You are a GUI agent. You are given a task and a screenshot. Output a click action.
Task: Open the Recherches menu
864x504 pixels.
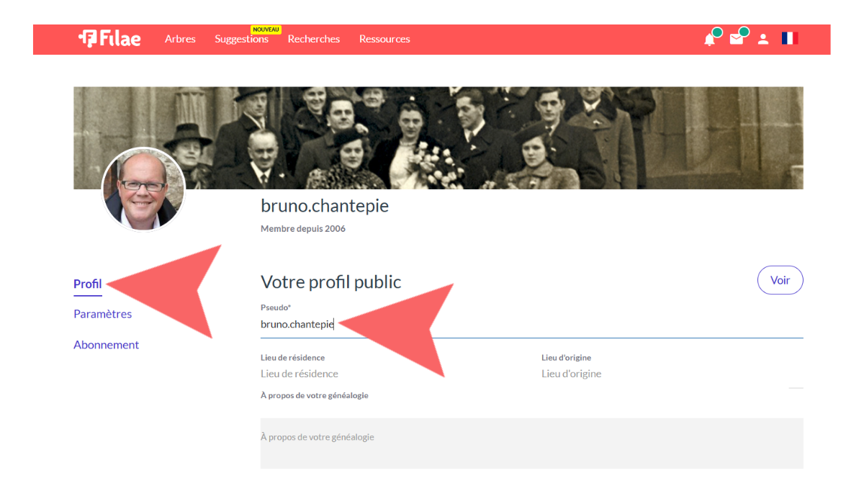pyautogui.click(x=314, y=39)
